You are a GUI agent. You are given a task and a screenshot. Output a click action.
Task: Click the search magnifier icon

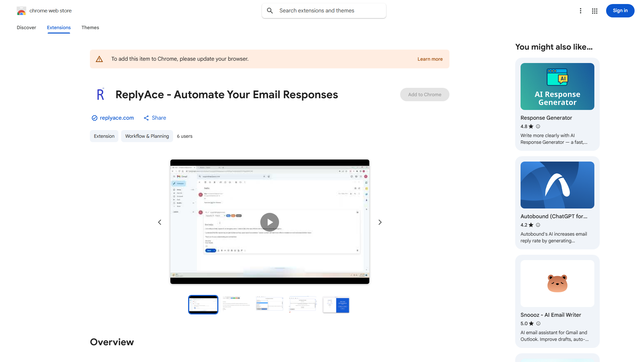(270, 11)
